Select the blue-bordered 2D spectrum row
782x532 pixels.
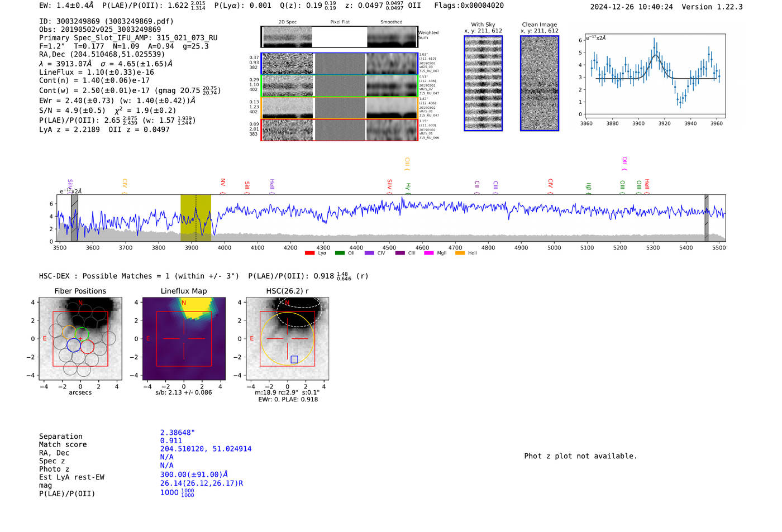[x=339, y=64]
